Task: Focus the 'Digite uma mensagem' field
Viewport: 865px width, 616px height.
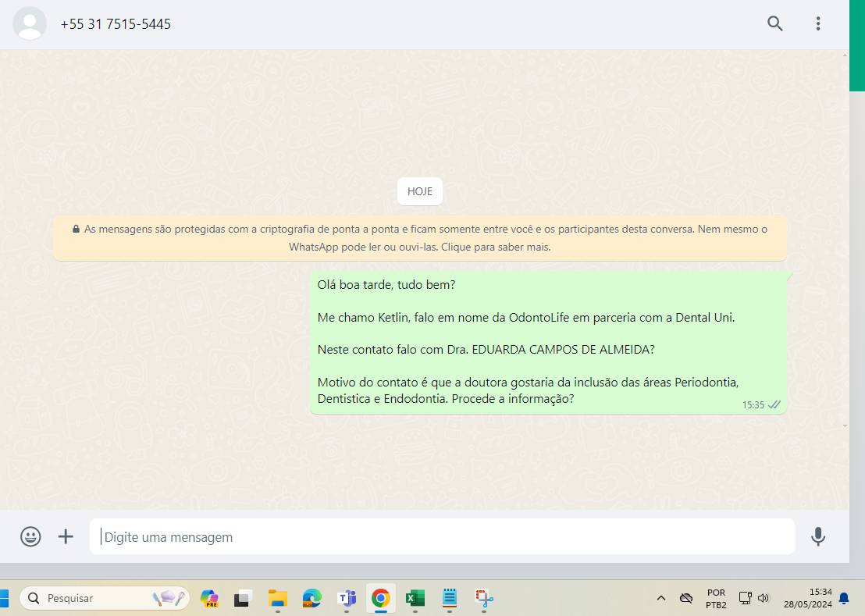Action: click(x=442, y=536)
